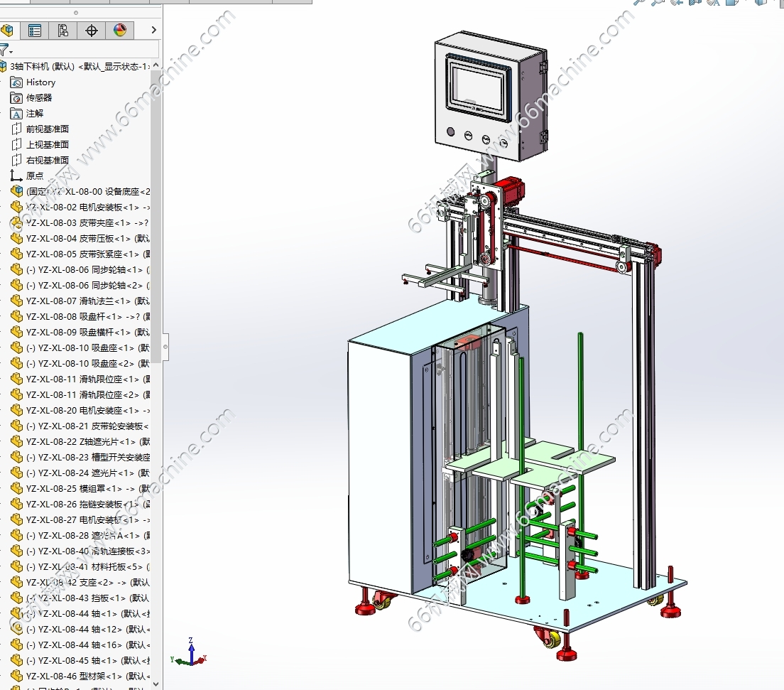Click the part icon of 吸盘杆<1>
This screenshot has width=784, height=690.
coord(16,316)
